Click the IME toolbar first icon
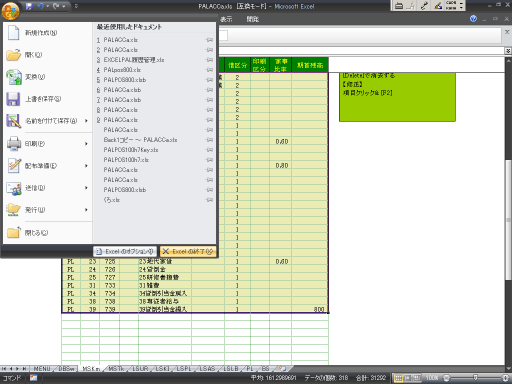Screen dimensions: 512x384 (x=399, y=5)
